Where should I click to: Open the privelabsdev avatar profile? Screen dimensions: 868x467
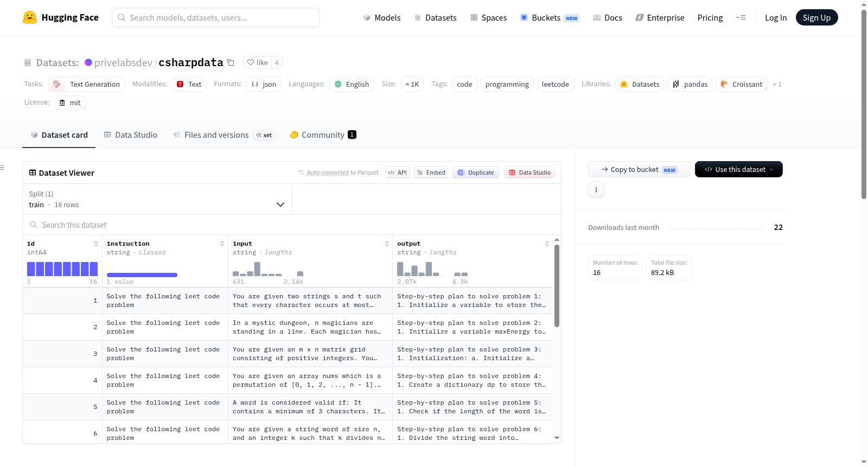click(x=88, y=62)
